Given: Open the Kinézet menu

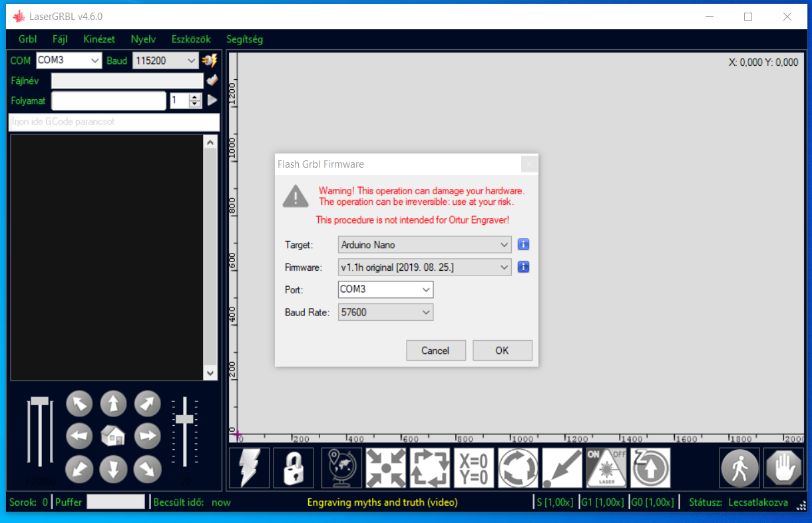Looking at the screenshot, I should coord(99,39).
